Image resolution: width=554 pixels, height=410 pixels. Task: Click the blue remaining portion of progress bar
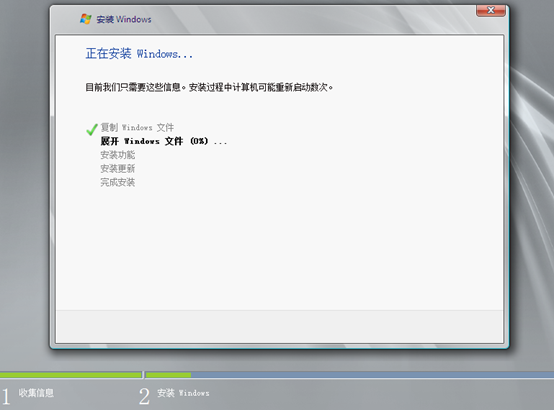[372, 375]
